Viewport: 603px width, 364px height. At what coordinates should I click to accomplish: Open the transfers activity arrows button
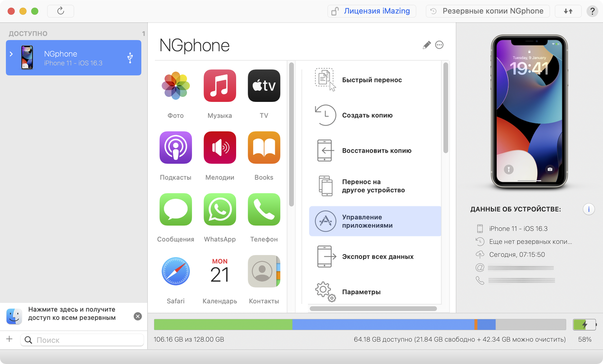coord(568,11)
